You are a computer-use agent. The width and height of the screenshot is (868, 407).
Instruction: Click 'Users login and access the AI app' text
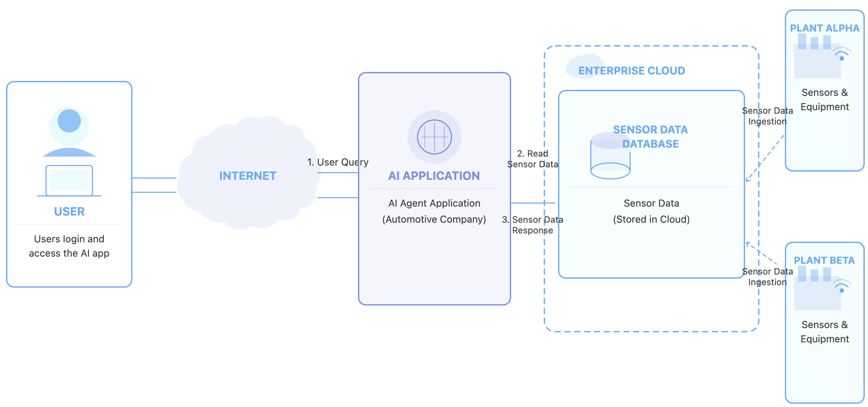pos(69,246)
